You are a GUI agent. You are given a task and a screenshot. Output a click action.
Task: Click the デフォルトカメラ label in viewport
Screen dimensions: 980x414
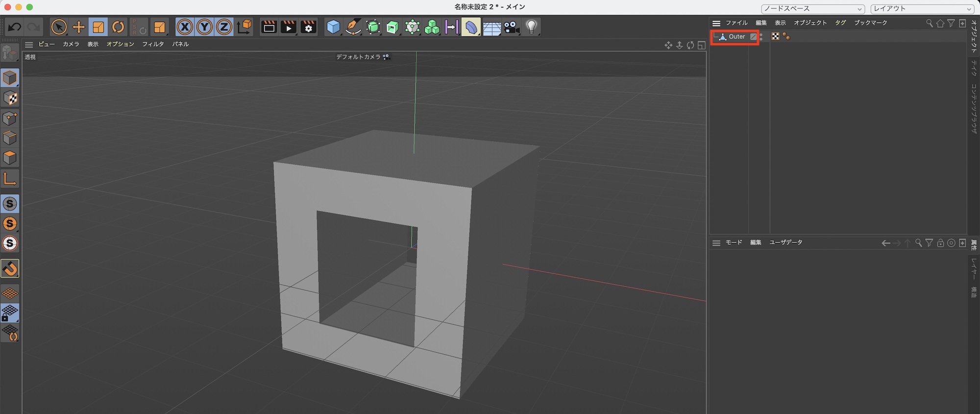(x=358, y=57)
